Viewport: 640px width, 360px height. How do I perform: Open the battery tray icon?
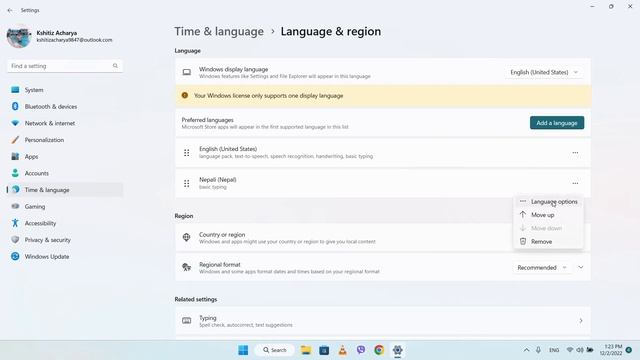pyautogui.click(x=590, y=350)
